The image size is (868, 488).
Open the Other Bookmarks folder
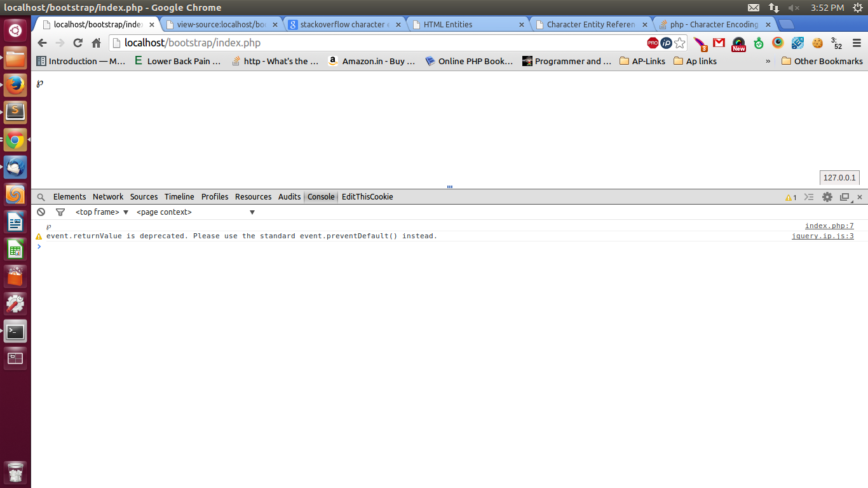(822, 61)
